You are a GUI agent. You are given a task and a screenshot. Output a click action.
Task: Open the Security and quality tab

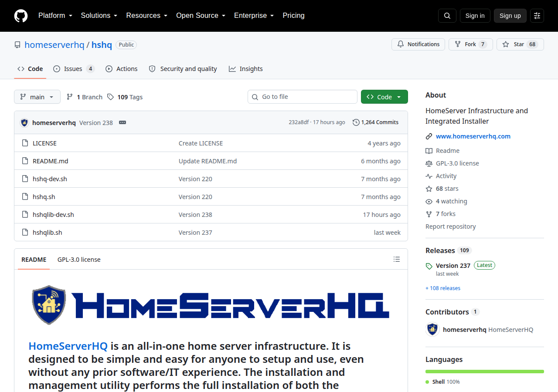point(183,69)
